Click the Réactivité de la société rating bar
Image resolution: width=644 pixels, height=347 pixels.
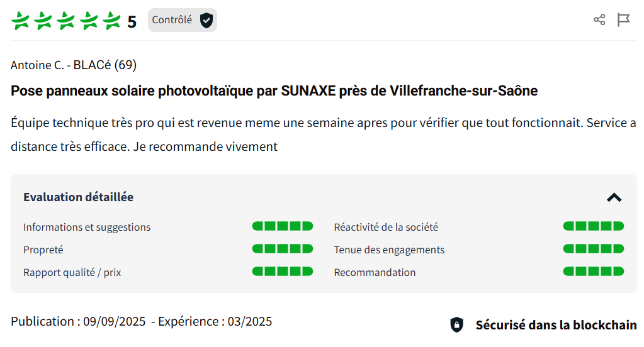tap(593, 226)
